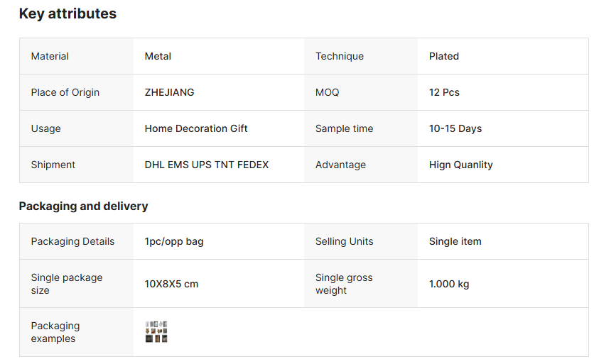Select the Sample time label
The height and width of the screenshot is (364, 594).
pyautogui.click(x=344, y=128)
